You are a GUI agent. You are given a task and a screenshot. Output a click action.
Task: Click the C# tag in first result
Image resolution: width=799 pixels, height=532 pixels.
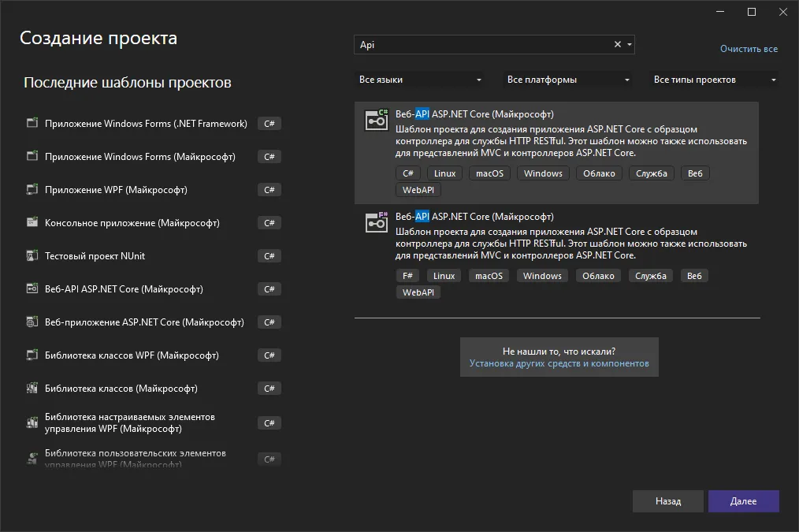[x=407, y=173]
